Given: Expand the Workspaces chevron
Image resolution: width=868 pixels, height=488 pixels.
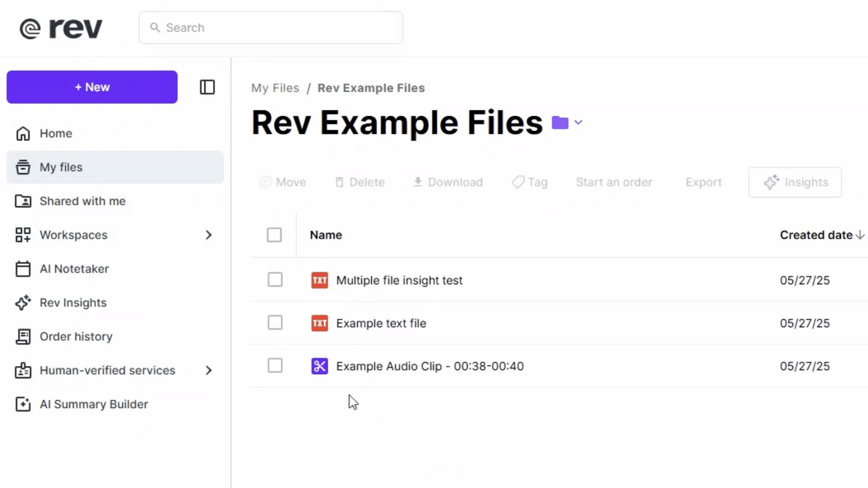Looking at the screenshot, I should [x=208, y=235].
